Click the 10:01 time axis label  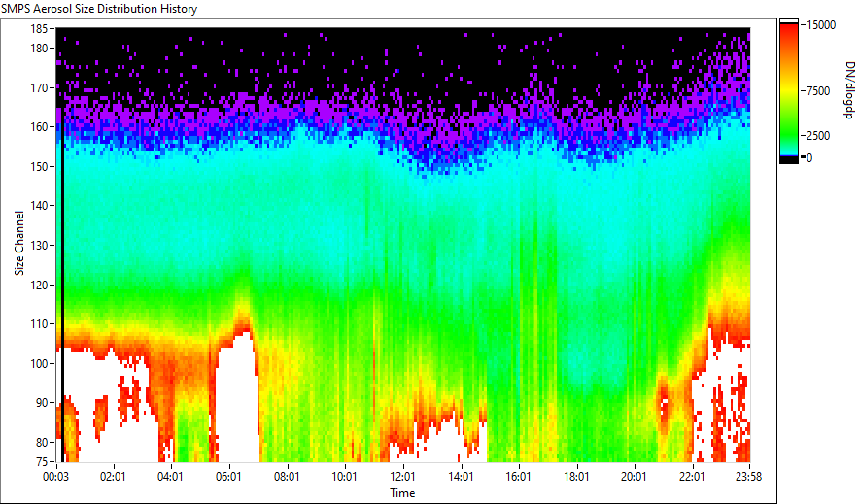[344, 477]
